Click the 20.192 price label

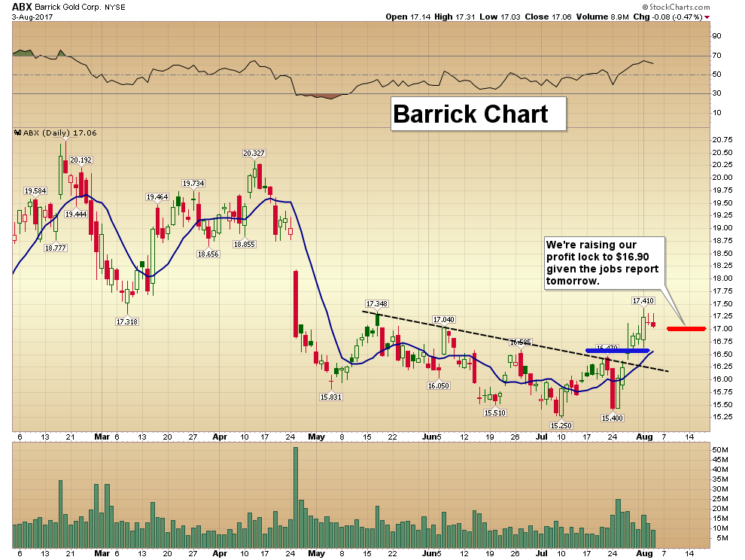click(x=81, y=160)
